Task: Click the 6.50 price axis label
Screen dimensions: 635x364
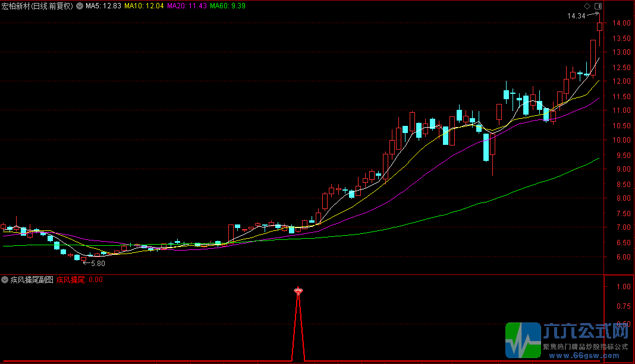Action: pyautogui.click(x=624, y=243)
